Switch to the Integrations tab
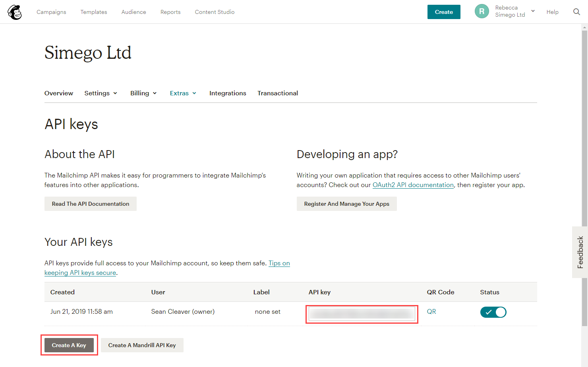Screen dimensions: 588x367 click(x=228, y=93)
